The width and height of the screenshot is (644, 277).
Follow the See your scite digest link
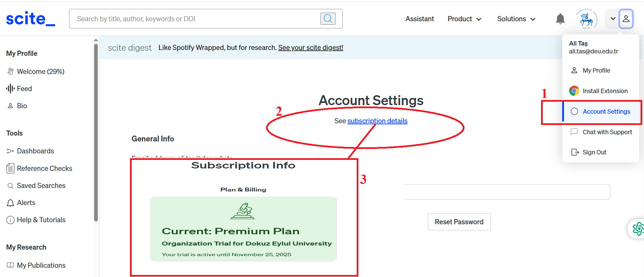(x=311, y=48)
